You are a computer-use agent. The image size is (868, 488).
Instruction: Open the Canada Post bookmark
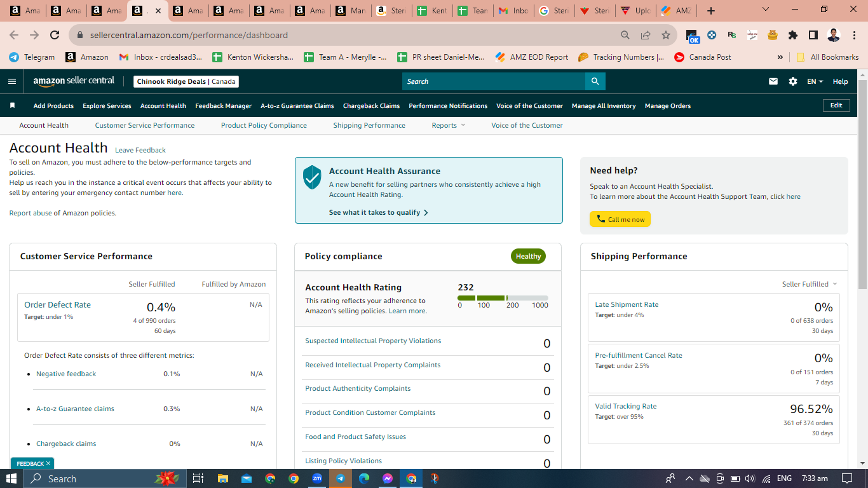[x=702, y=57]
